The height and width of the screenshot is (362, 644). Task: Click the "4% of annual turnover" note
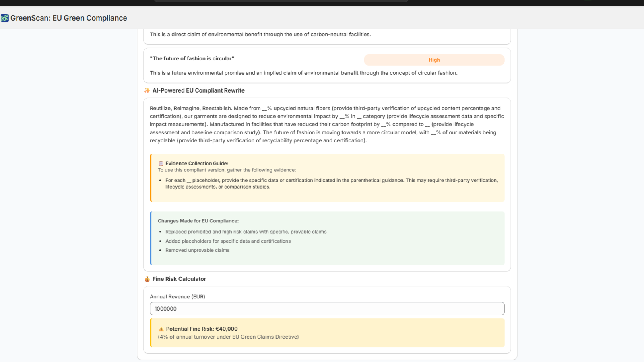228,337
